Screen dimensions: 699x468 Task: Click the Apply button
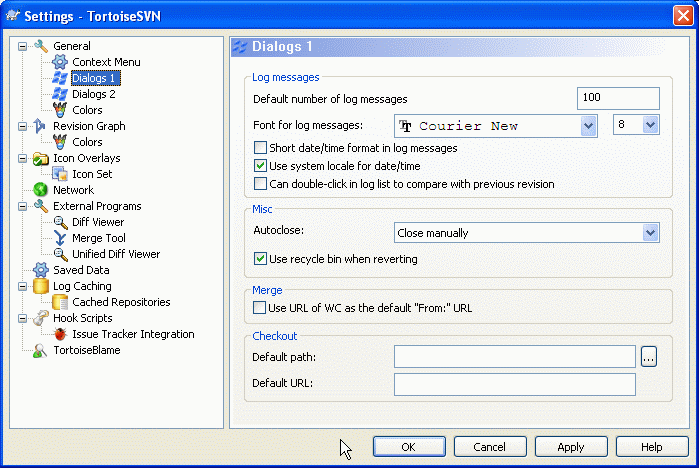tap(571, 447)
